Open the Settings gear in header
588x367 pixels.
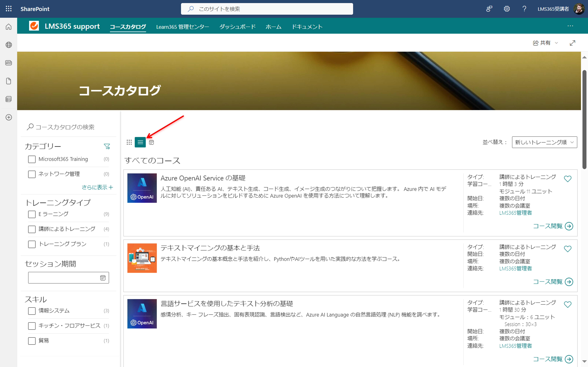[x=507, y=9]
